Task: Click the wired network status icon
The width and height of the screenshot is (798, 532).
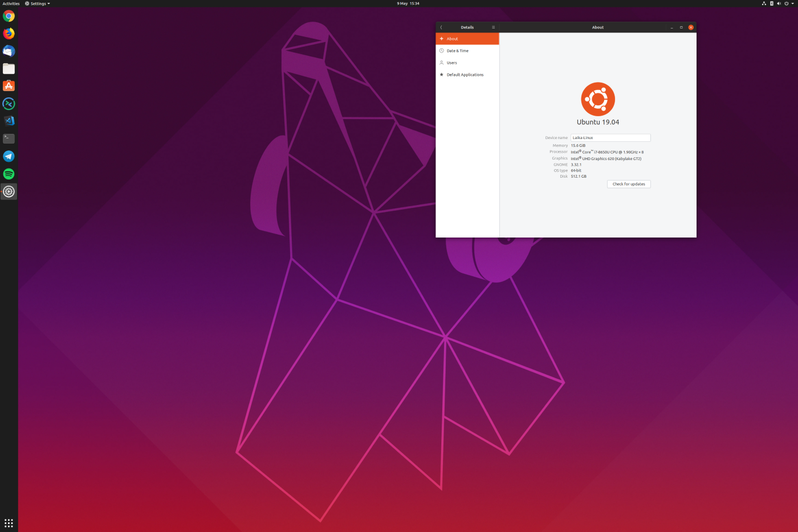Action: pyautogui.click(x=764, y=3)
